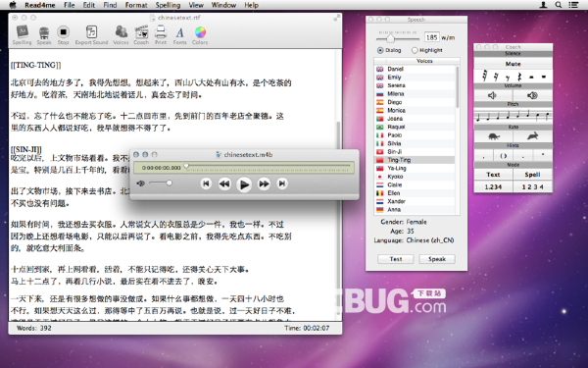Click the Test button in Speech
This screenshot has height=368, width=588.
pyautogui.click(x=396, y=259)
